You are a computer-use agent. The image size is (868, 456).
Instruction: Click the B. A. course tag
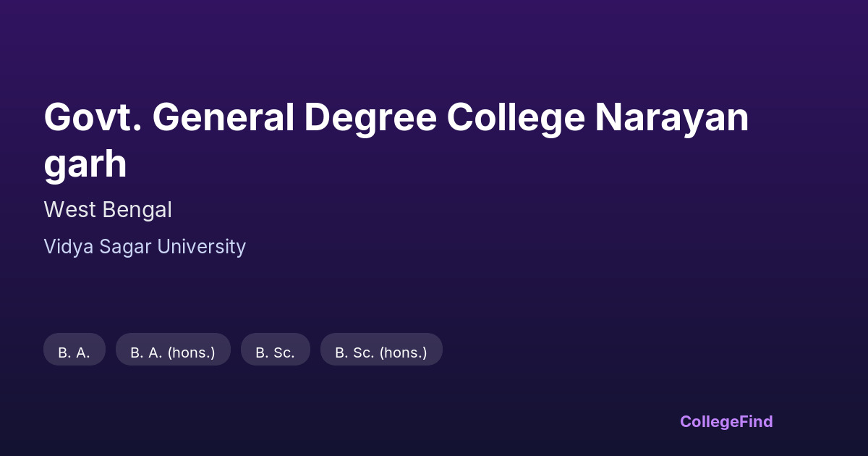click(75, 352)
